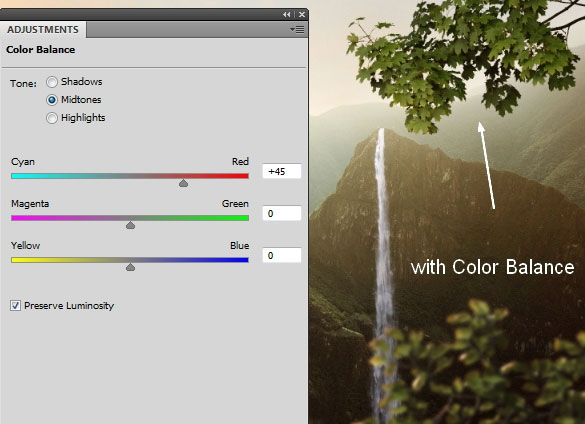Click the Cyan label

click(x=23, y=162)
